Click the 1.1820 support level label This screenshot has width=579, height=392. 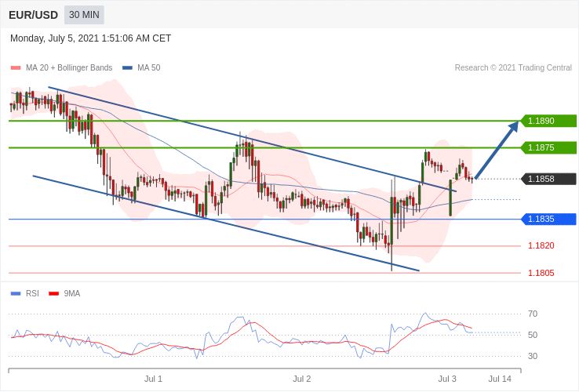[x=541, y=246]
